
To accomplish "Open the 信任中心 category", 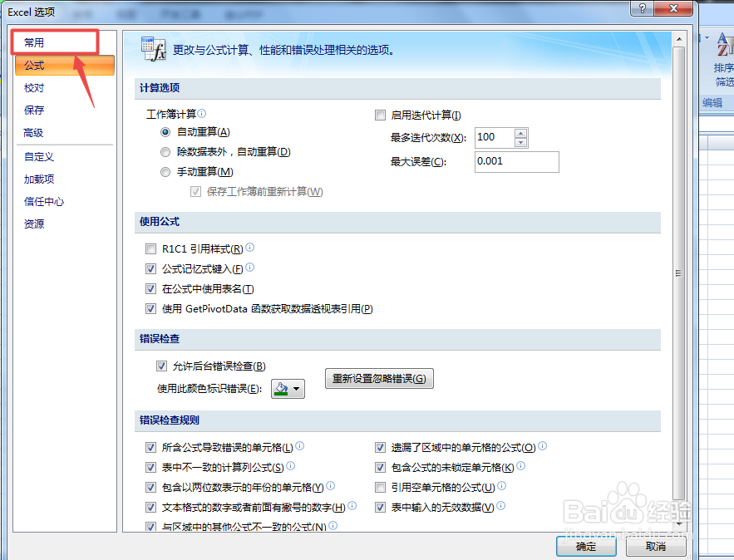I will [x=44, y=202].
